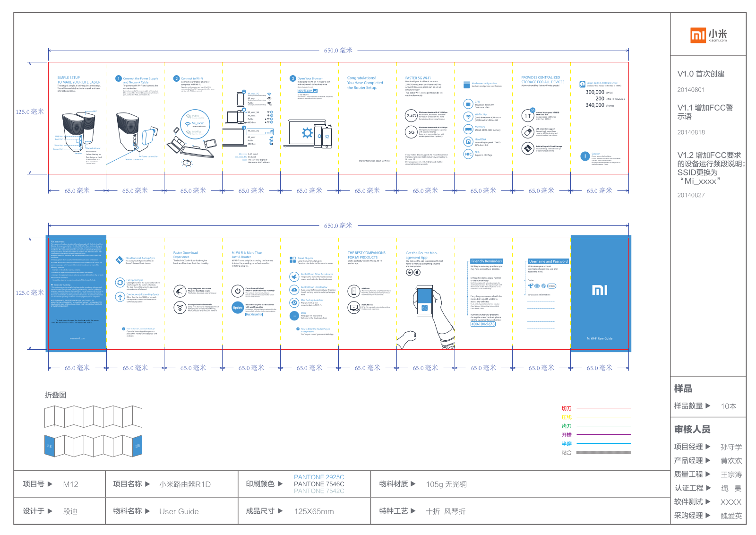This screenshot has height=535, width=756.
Task: Click the 折叠图 heading
Action: click(55, 395)
